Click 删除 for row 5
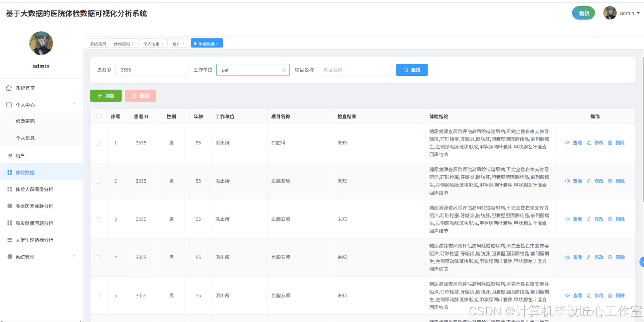This screenshot has height=322, width=644. (616, 296)
